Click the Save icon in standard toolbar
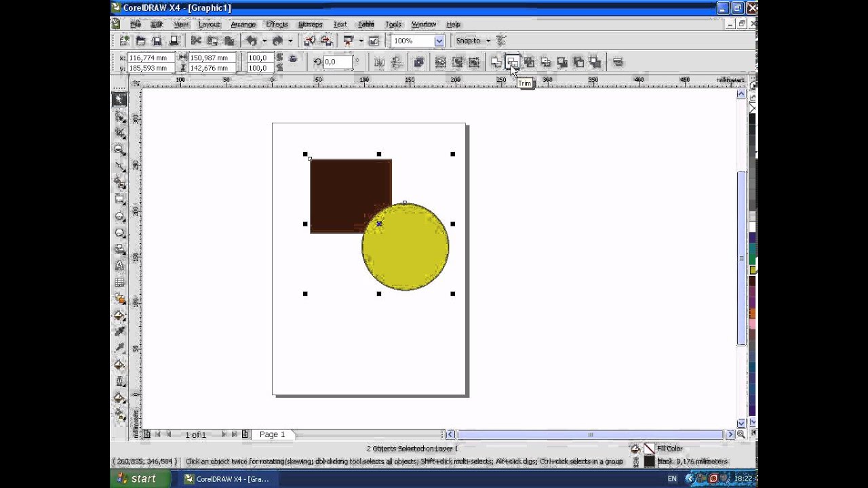868x488 pixels. point(157,41)
